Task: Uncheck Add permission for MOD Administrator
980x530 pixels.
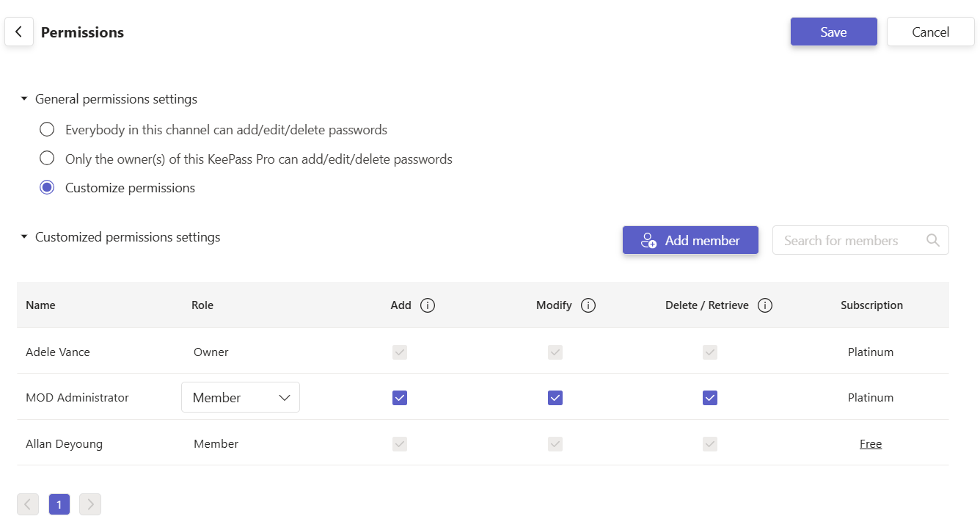Action: (x=400, y=398)
